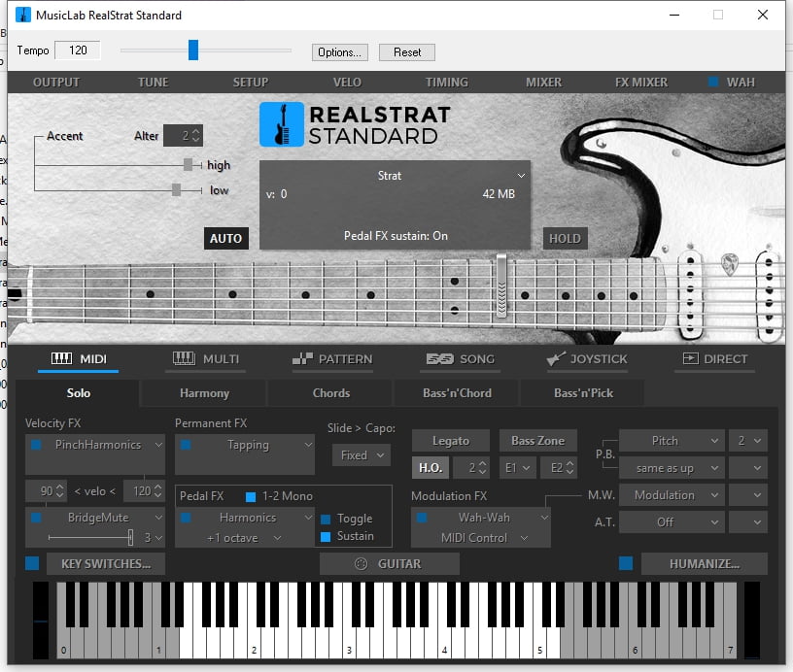Click the SONG tab icon

pos(439,358)
